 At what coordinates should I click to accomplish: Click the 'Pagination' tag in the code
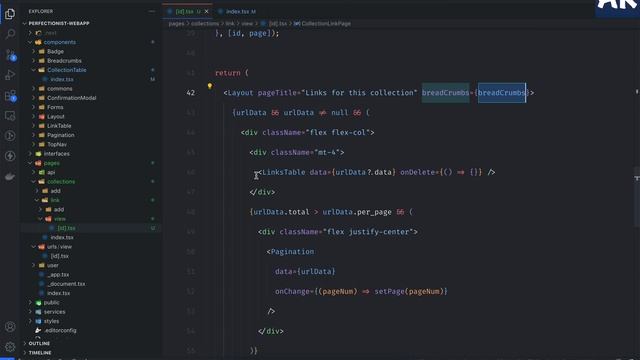[x=292, y=252]
